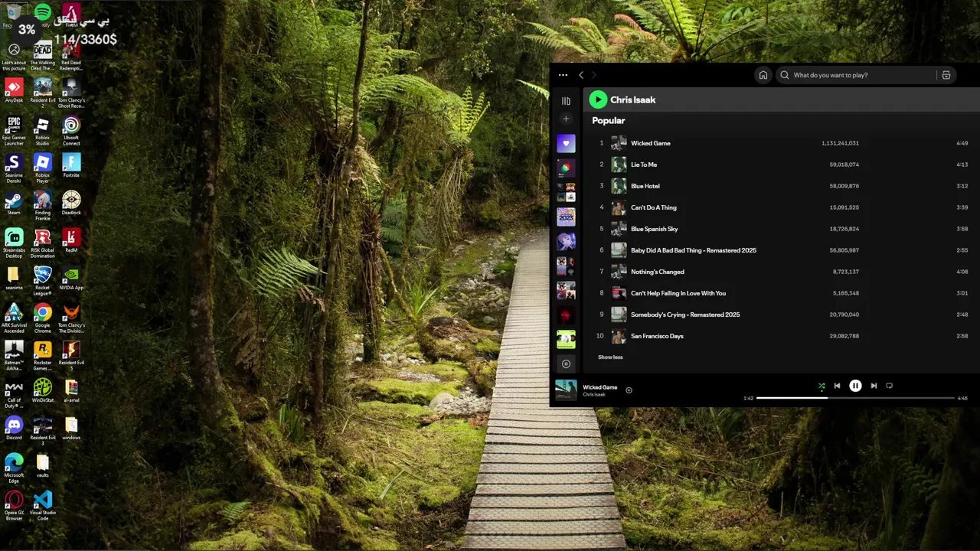Select the Ubisoft Connect icon
Image resolution: width=980 pixels, height=551 pixels.
71,131
